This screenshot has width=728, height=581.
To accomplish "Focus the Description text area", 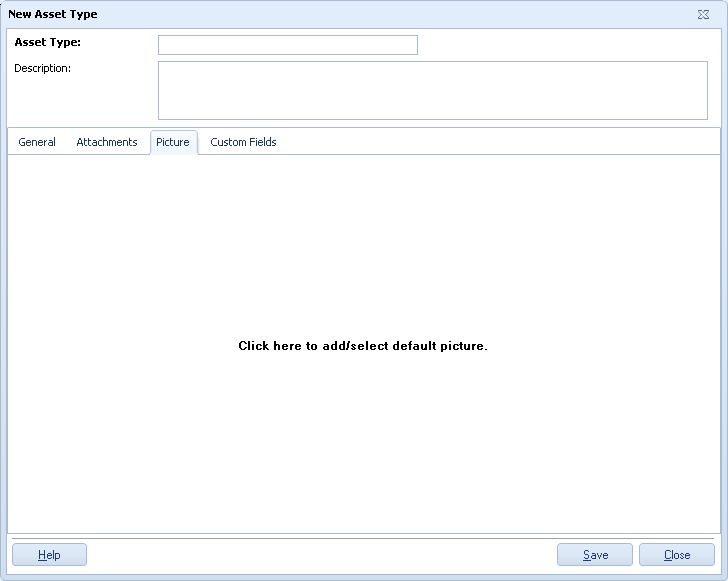I will (x=432, y=90).
